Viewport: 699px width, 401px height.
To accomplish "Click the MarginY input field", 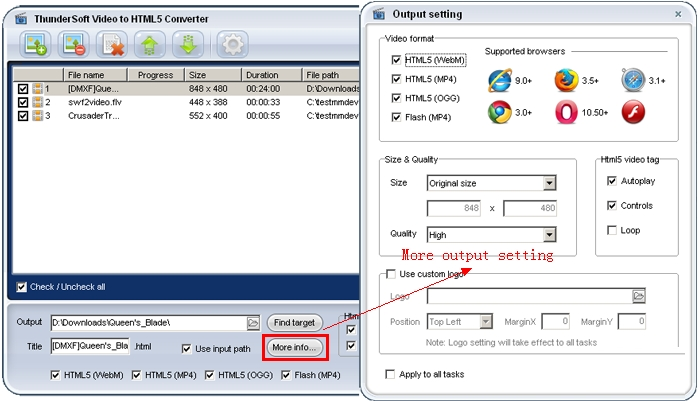I will click(x=632, y=321).
